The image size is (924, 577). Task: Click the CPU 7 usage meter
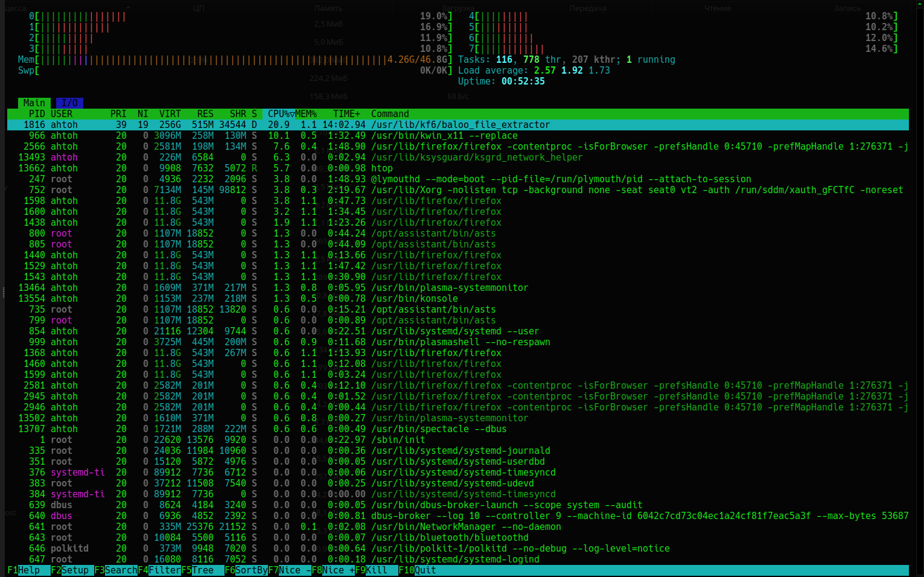coord(683,49)
